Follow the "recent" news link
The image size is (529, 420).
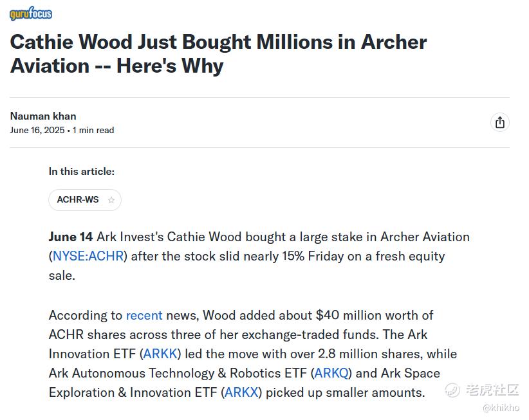[144, 315]
